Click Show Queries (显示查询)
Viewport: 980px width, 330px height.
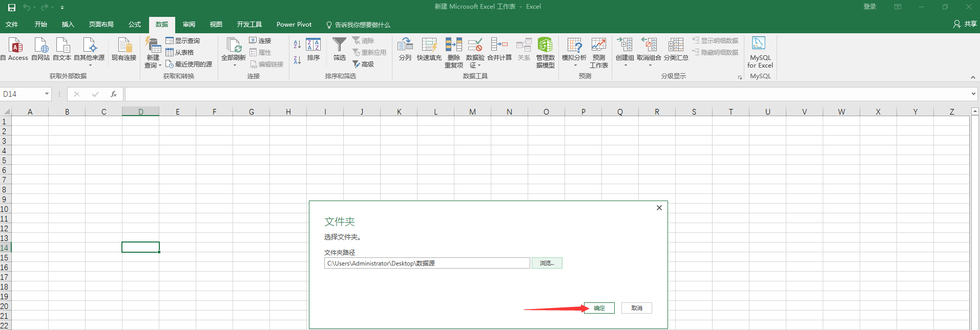point(183,40)
